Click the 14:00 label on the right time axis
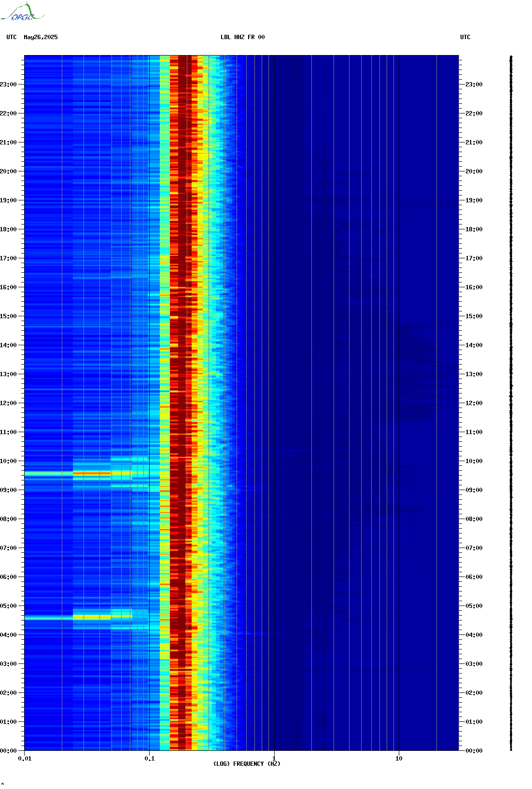The image size is (532, 789). (x=474, y=345)
